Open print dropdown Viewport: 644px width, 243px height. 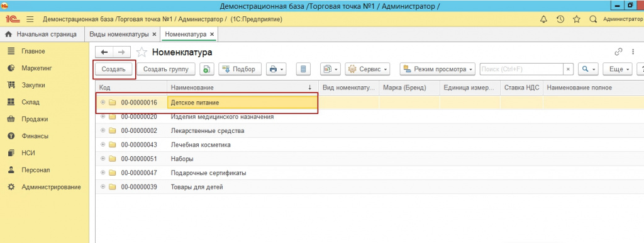276,69
